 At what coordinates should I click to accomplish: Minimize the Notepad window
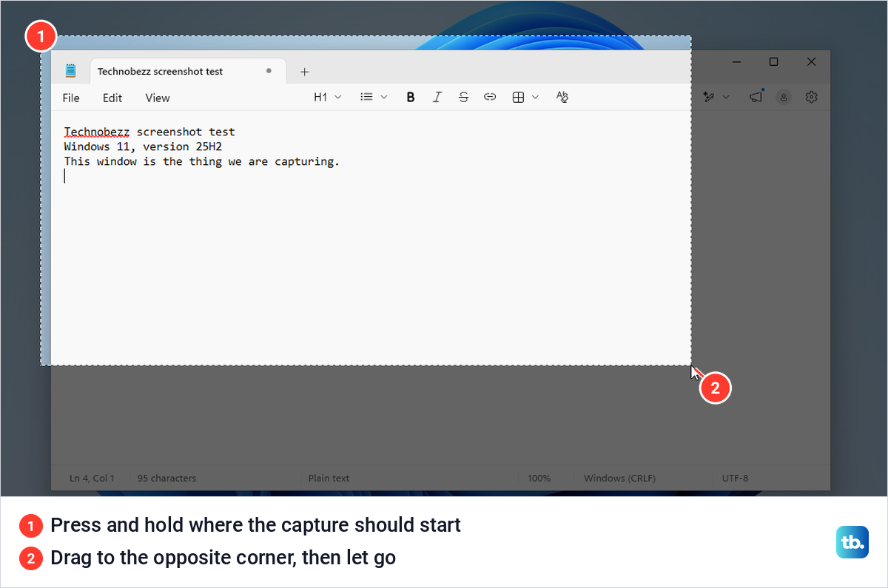[x=736, y=62]
